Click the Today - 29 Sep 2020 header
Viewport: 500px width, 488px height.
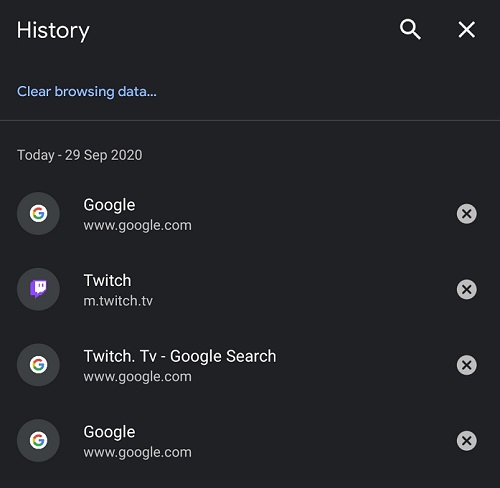pos(80,155)
